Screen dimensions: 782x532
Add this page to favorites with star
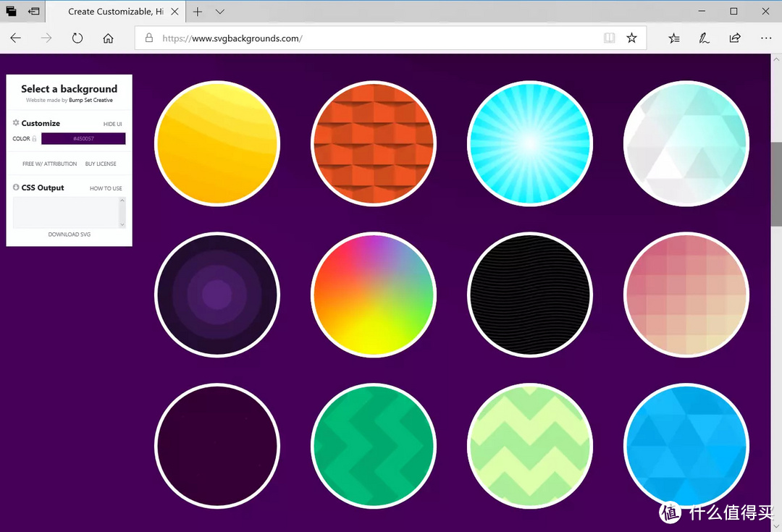pyautogui.click(x=631, y=38)
